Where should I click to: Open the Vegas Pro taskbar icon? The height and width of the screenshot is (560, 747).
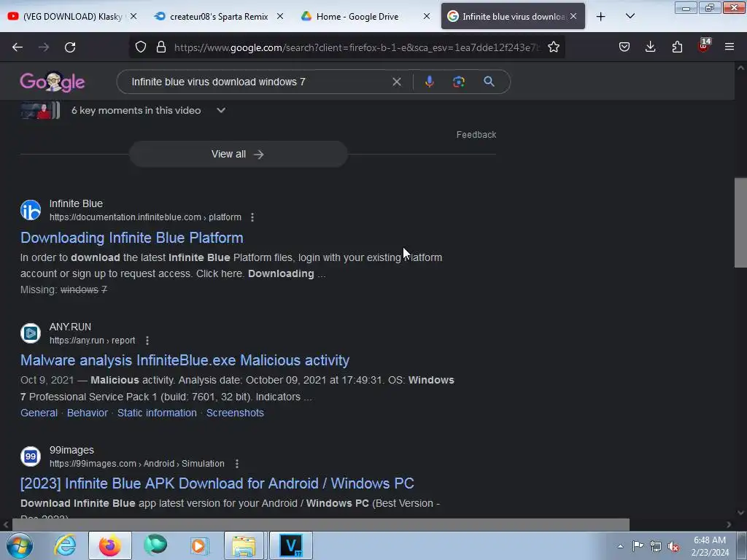291,545
